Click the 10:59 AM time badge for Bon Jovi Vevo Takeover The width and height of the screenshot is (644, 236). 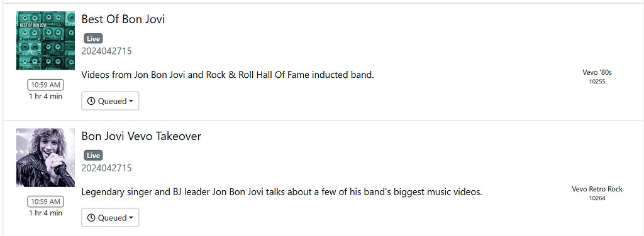pos(45,201)
